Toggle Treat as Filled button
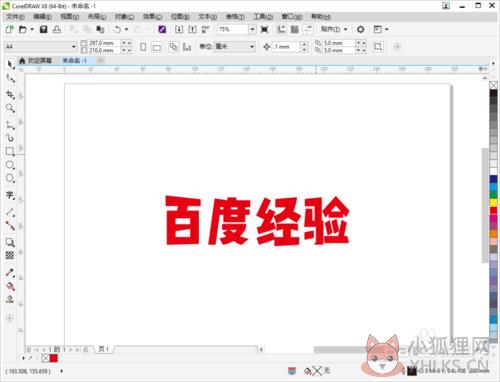 [x=378, y=46]
